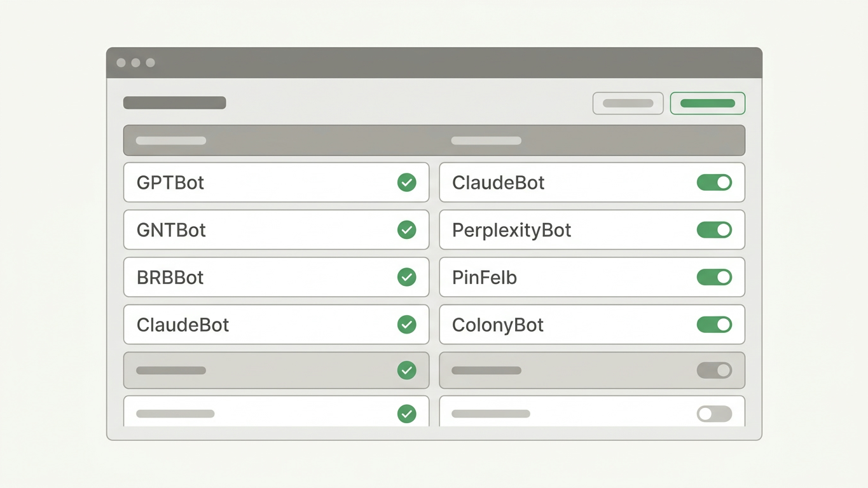Click the ColonyBot name
Screen dimensions: 868x488
(498, 325)
